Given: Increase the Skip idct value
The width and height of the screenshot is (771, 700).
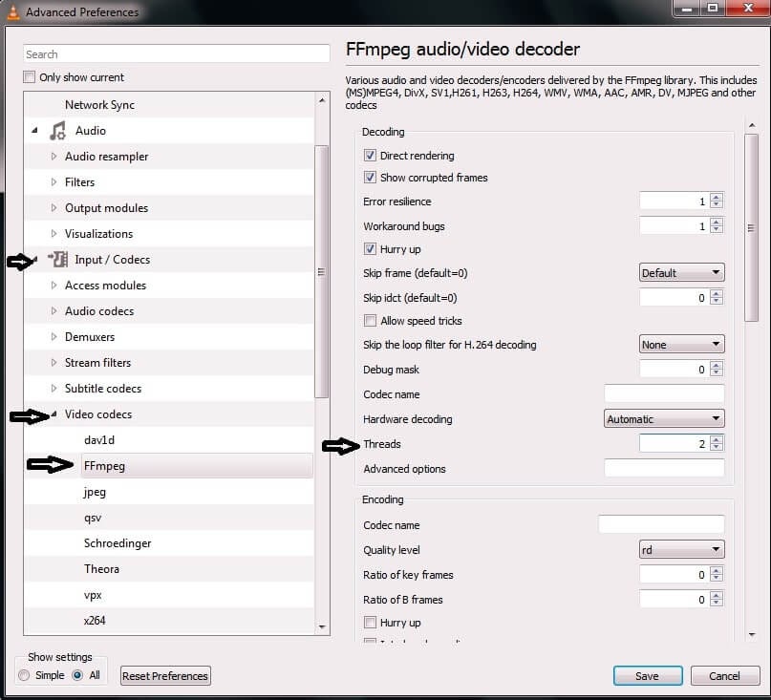Looking at the screenshot, I should click(x=717, y=294).
